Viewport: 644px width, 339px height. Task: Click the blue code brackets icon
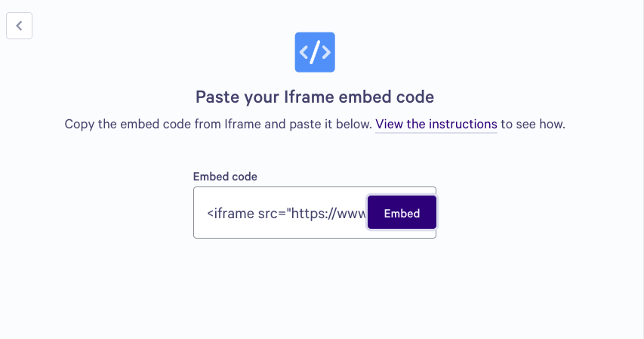pos(315,52)
